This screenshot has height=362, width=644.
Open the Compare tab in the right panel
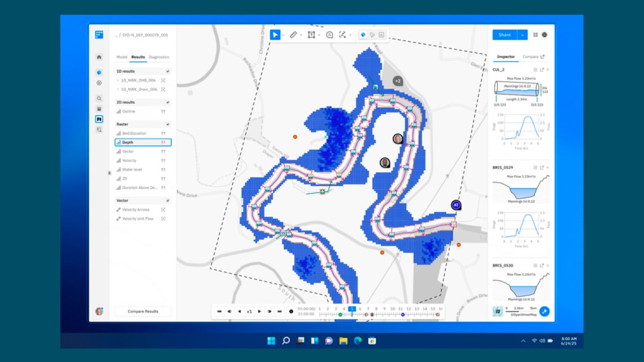tap(530, 57)
